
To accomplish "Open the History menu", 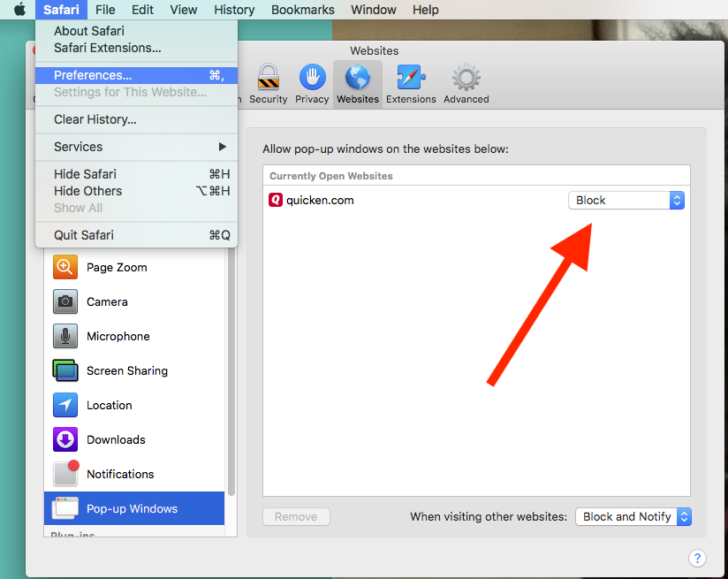I will 234,10.
